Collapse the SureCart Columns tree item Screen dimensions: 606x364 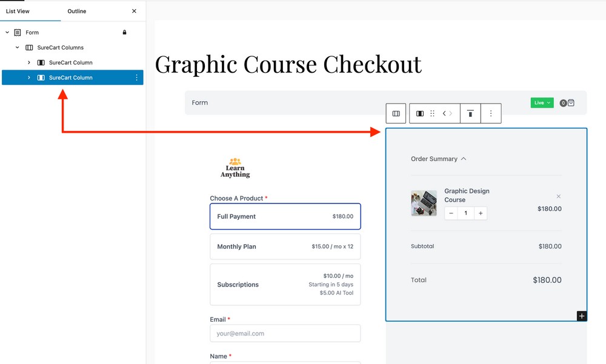click(16, 47)
